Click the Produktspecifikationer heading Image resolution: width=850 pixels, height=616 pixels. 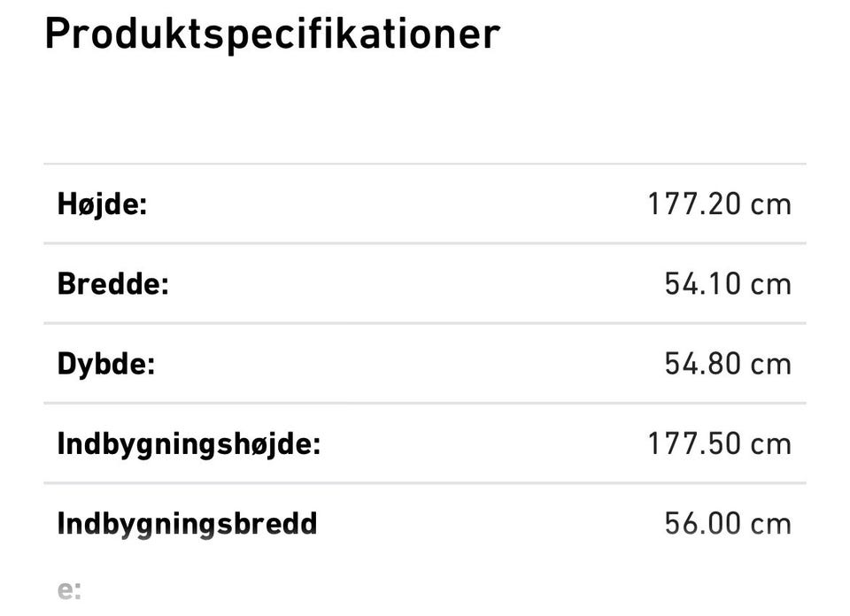point(272,35)
